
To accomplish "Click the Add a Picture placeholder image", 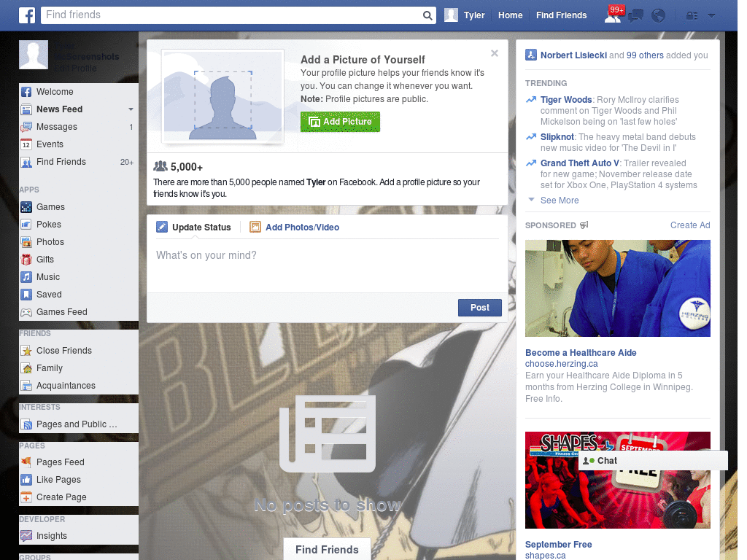I will (223, 97).
